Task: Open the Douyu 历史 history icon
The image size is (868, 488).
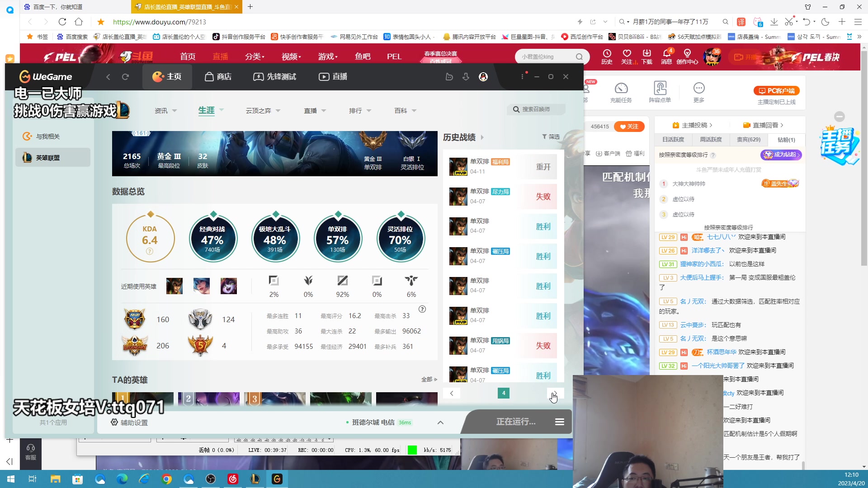Action: click(607, 56)
